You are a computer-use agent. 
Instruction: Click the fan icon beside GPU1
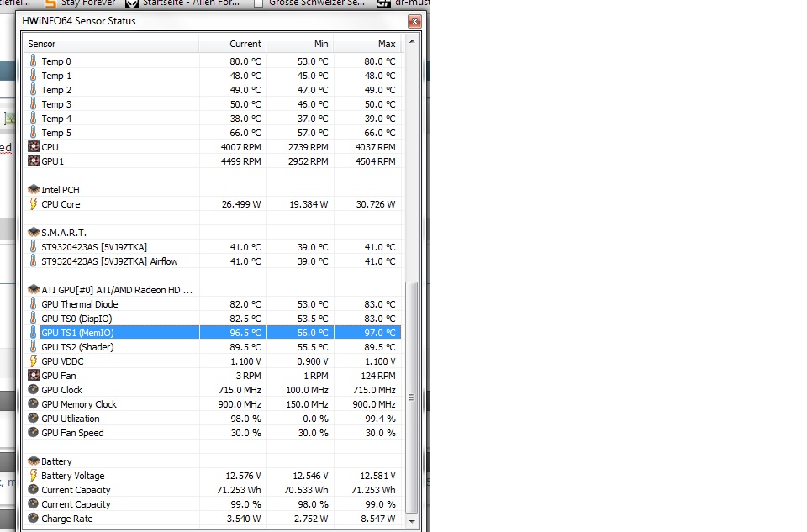click(34, 161)
